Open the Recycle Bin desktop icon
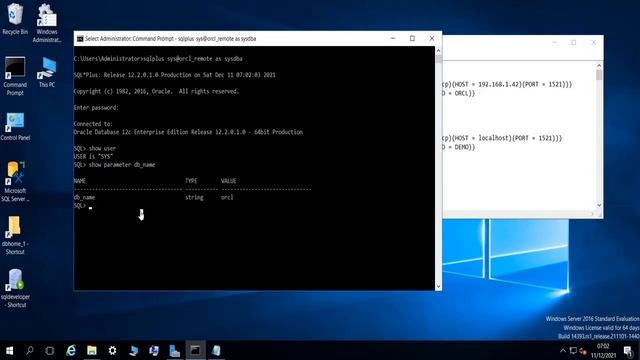The width and height of the screenshot is (640, 360). pos(15,19)
